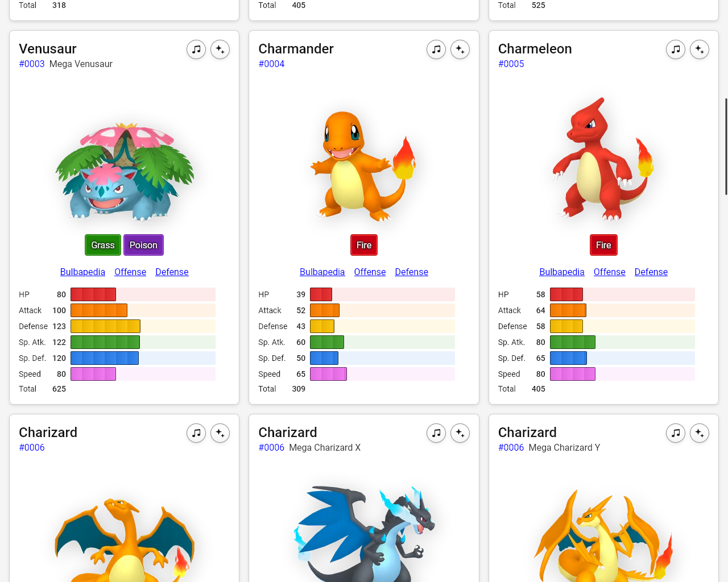The image size is (728, 582).
Task: Click the Mega Charizard Y artwork
Action: click(x=603, y=534)
